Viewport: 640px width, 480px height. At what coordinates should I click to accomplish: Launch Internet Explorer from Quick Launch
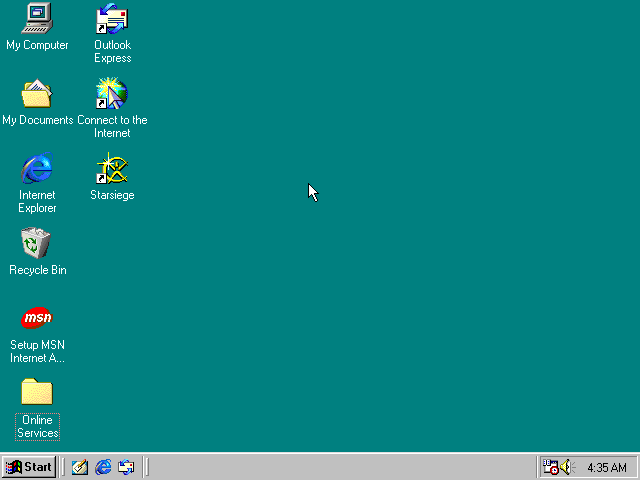pos(103,467)
